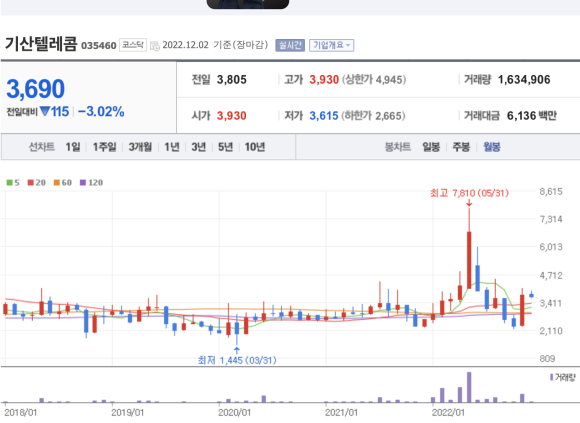Screen dimensions: 580x423
Task: Click the stock code 035460
Action: pyautogui.click(x=99, y=45)
